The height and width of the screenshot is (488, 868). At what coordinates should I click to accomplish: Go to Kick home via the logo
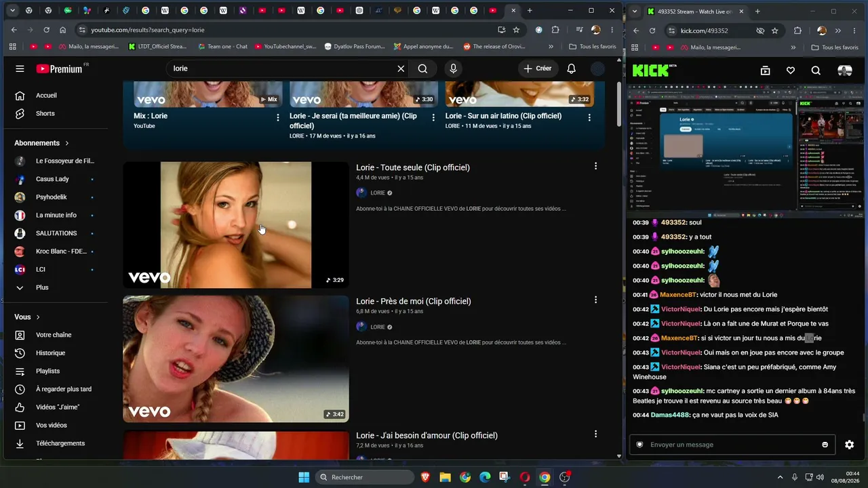click(x=654, y=70)
